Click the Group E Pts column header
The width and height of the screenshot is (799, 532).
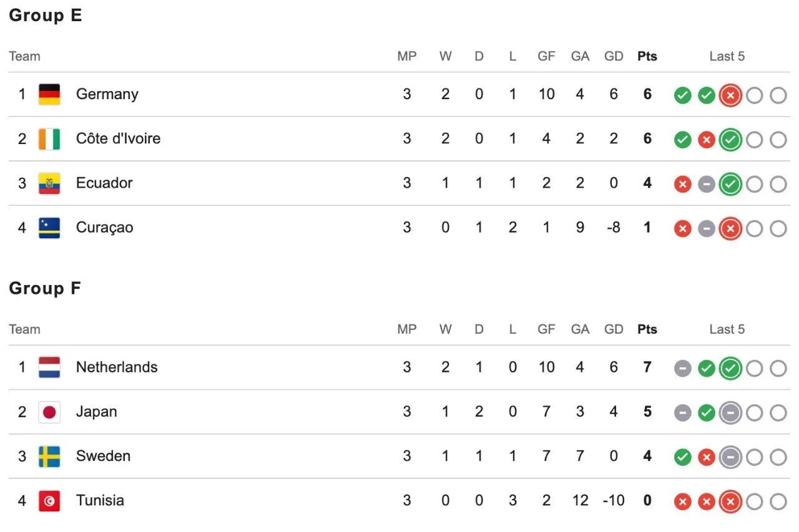pos(647,56)
